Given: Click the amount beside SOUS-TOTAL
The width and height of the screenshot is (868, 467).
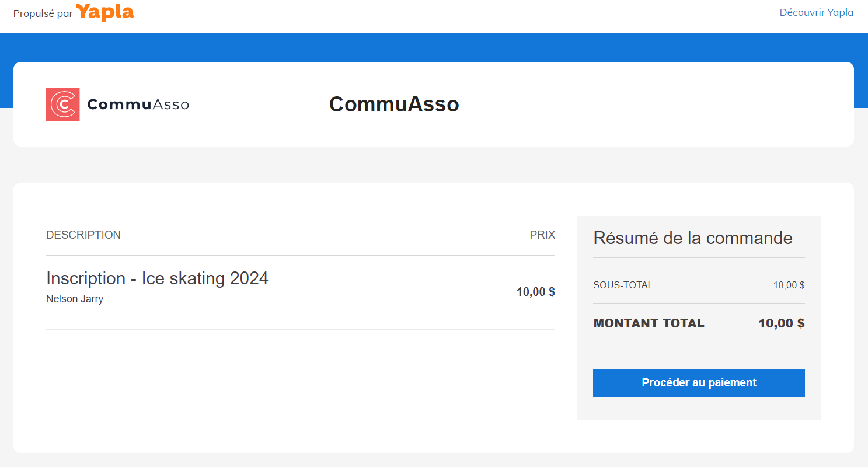Looking at the screenshot, I should pos(789,285).
